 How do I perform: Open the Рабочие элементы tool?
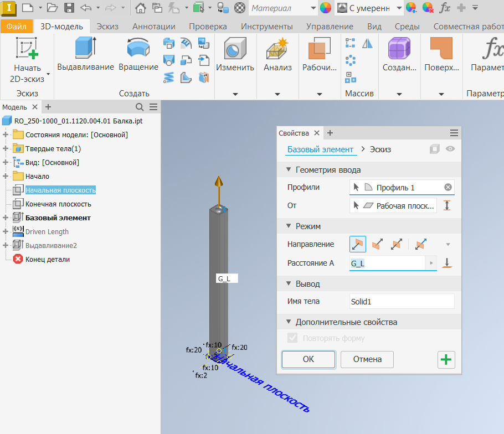[x=319, y=54]
